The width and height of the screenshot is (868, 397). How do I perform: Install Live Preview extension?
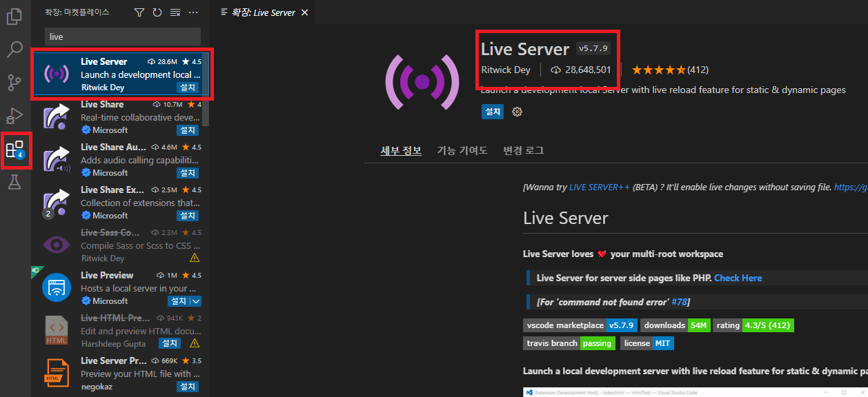click(179, 301)
